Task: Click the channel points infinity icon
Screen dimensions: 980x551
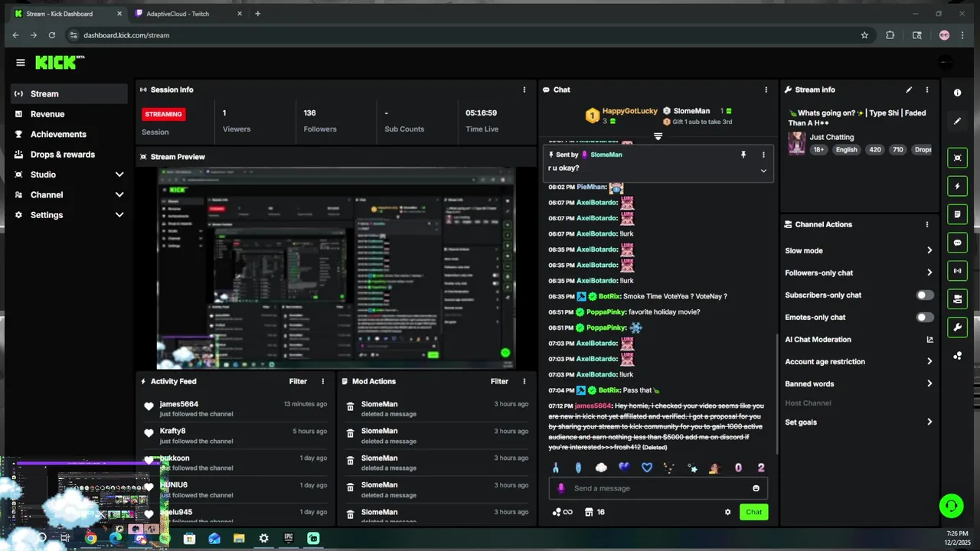Action: tap(562, 512)
